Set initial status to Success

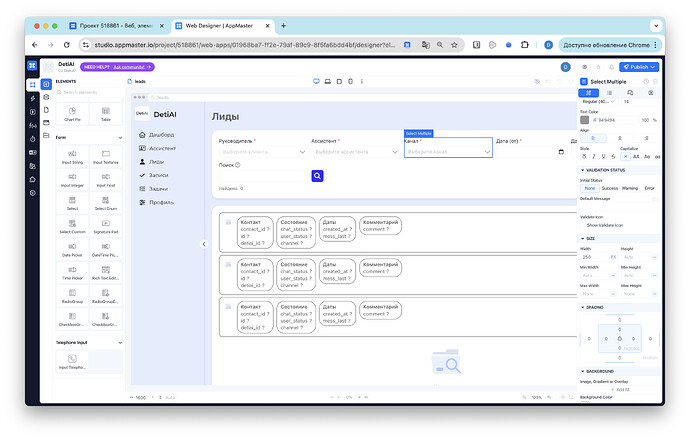click(x=609, y=188)
